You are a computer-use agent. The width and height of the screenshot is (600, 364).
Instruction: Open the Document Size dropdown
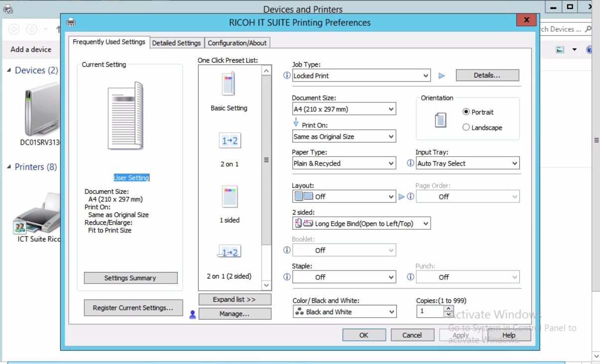344,109
